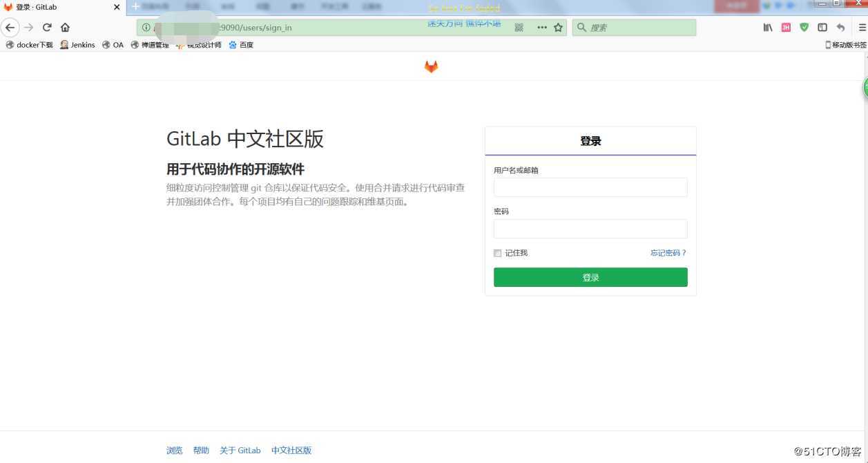868x463 pixels.
Task: Focus the 密码 password field
Action: tap(590, 229)
